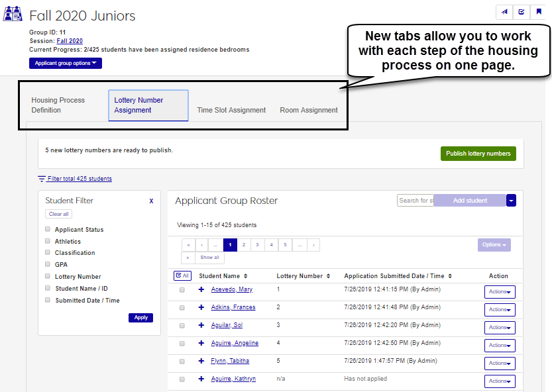Switch to the Room Assignment tab

tap(308, 110)
